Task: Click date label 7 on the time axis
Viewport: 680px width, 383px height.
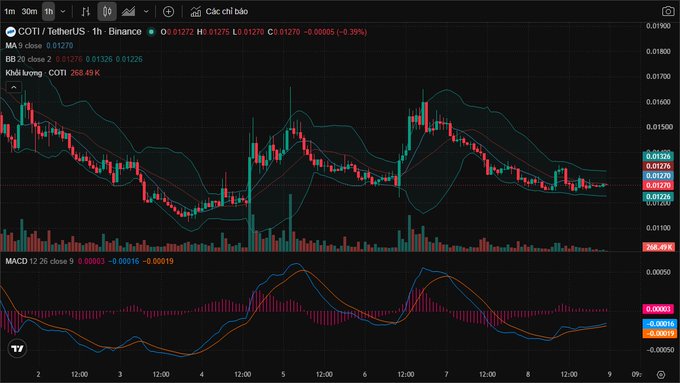Action: pos(446,374)
